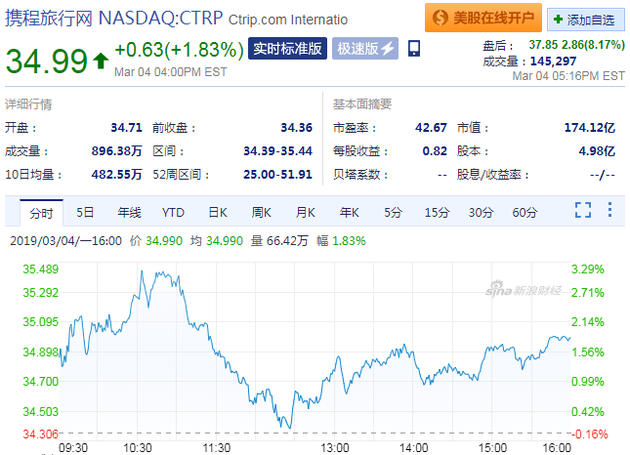Viewport: 630px width, 455px height.
Task: Click the earnings per share 0.82
Action: (435, 151)
